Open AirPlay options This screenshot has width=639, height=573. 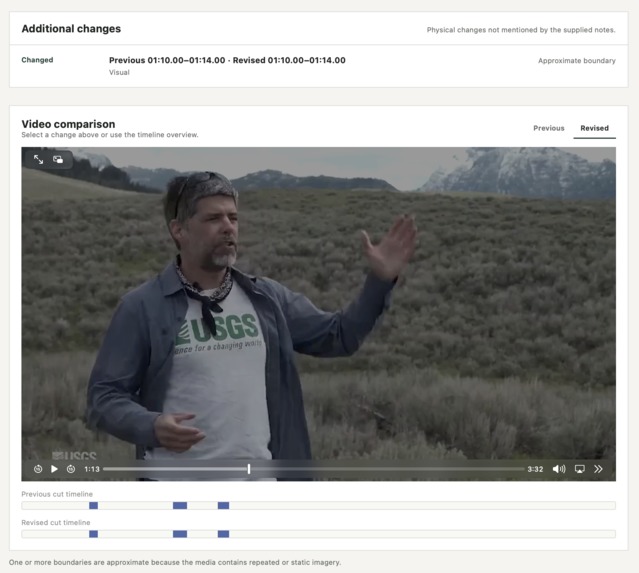coord(580,469)
